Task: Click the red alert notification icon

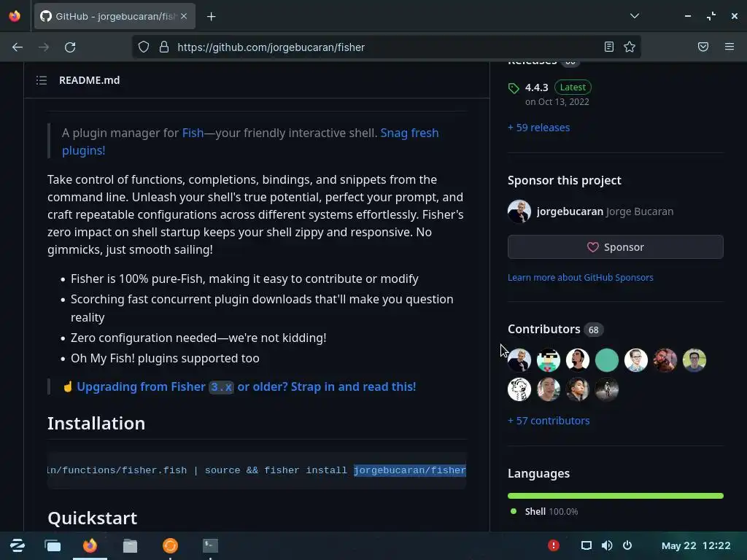Action: click(554, 545)
